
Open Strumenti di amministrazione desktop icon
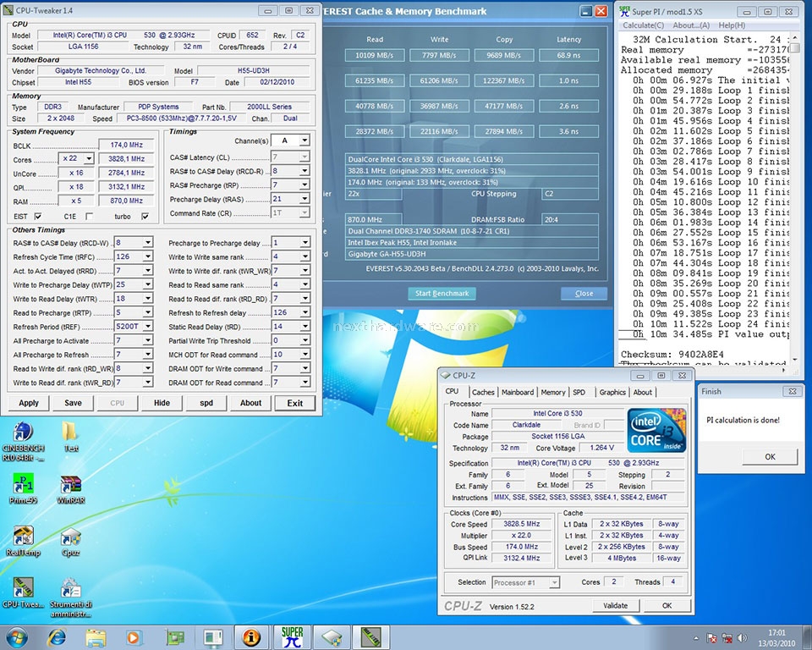tap(70, 598)
